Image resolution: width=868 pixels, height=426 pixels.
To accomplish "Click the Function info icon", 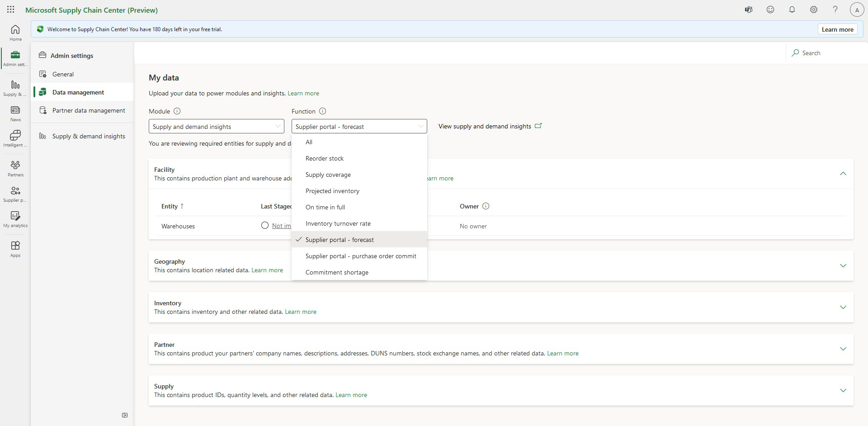I will click(322, 111).
